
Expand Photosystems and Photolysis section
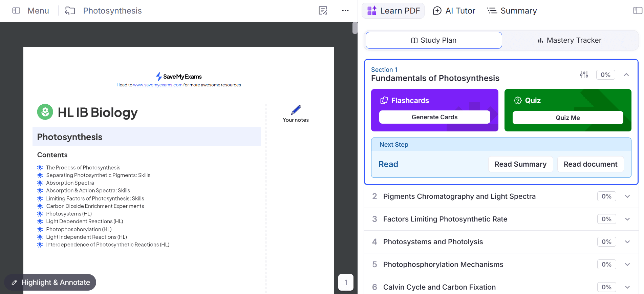[x=627, y=242]
